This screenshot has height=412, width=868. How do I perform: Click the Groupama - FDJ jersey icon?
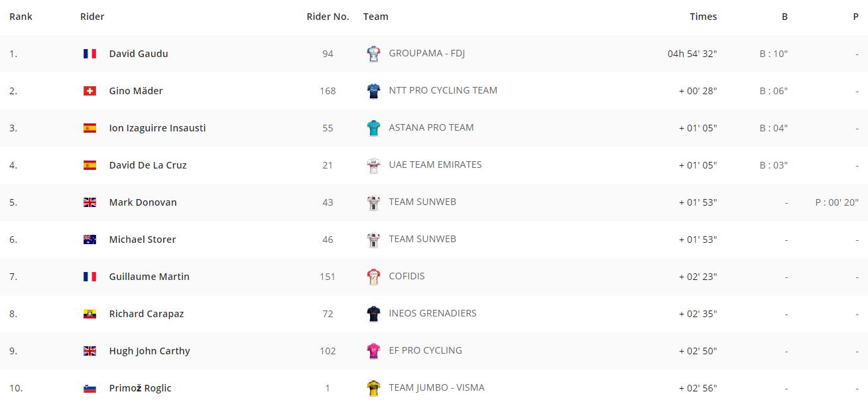(374, 54)
